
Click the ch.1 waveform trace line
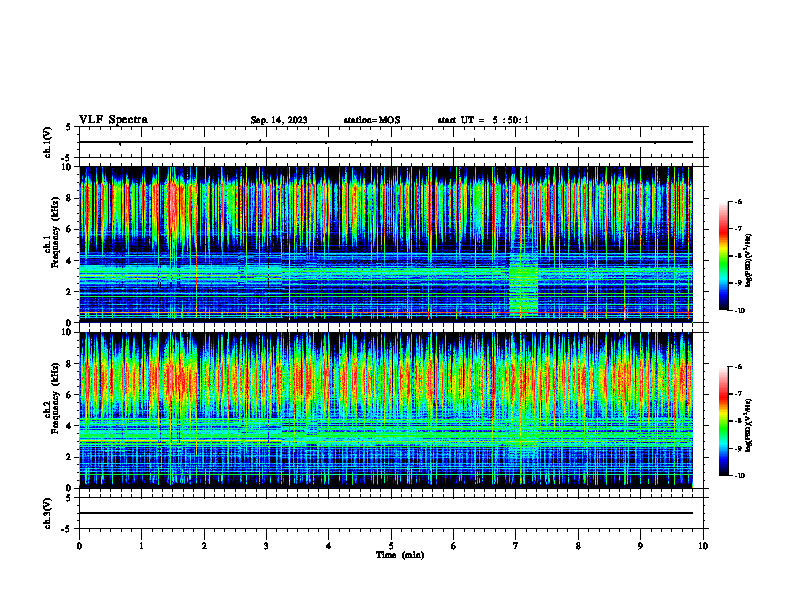pyautogui.click(x=386, y=142)
